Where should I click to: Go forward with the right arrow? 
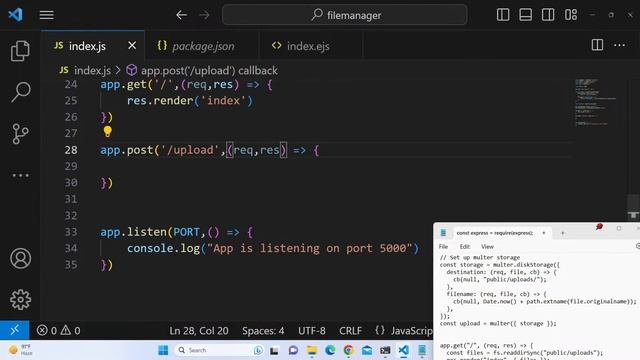[204, 15]
